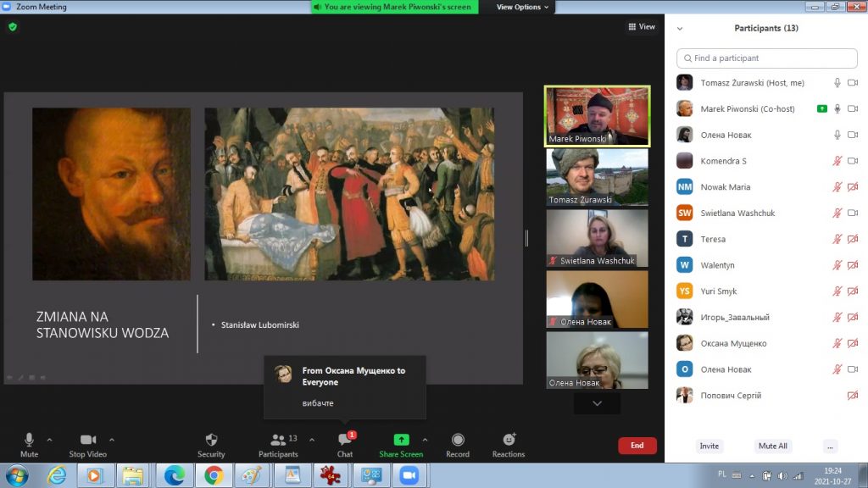Start recording with the Record icon

coord(458,440)
